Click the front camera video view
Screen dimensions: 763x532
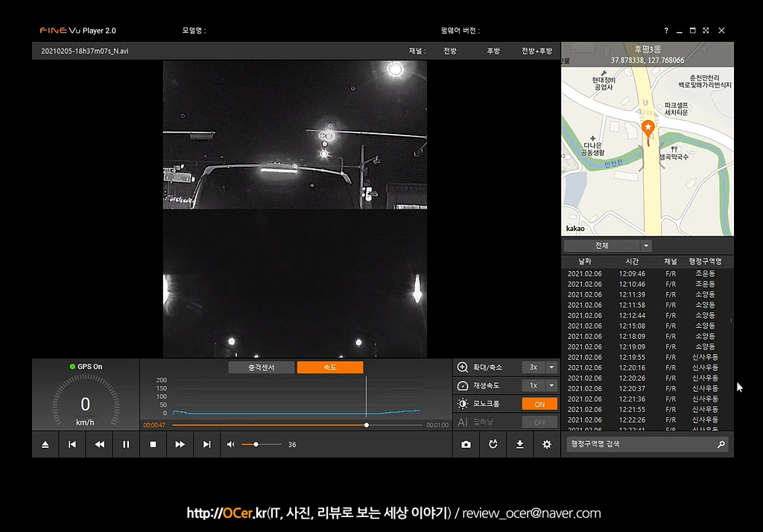tap(295, 135)
